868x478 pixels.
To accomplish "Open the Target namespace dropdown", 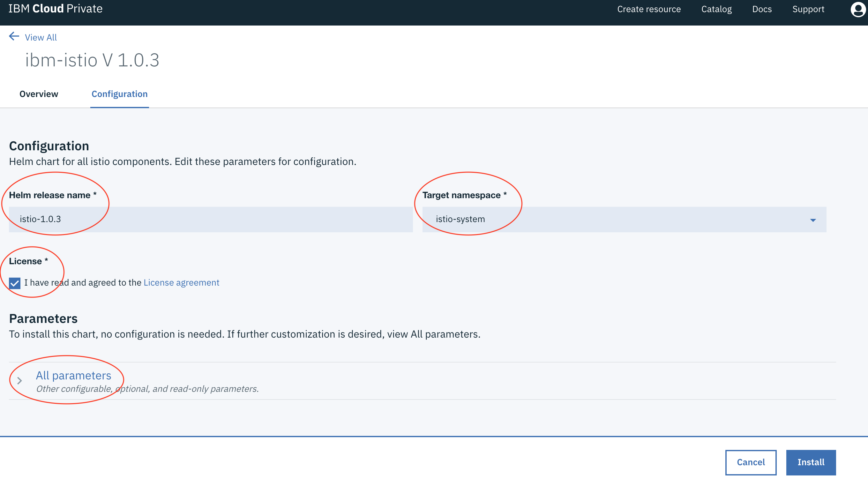I will [624, 219].
